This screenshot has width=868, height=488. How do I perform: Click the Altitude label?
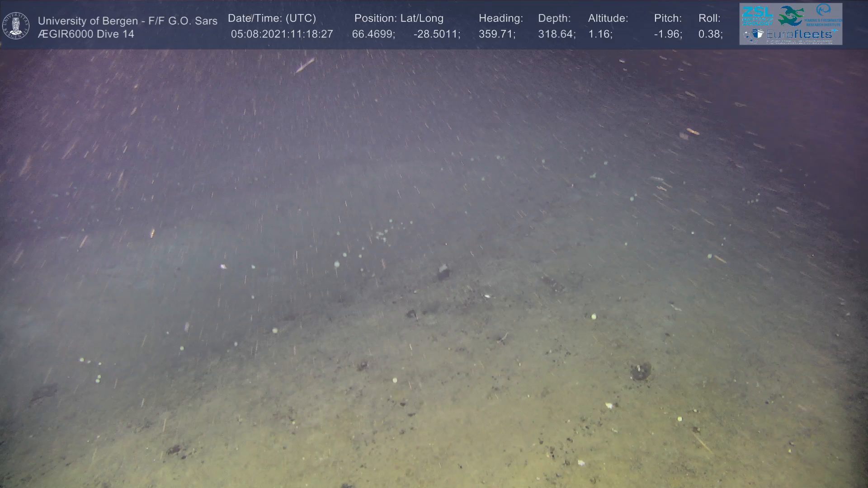pos(608,19)
